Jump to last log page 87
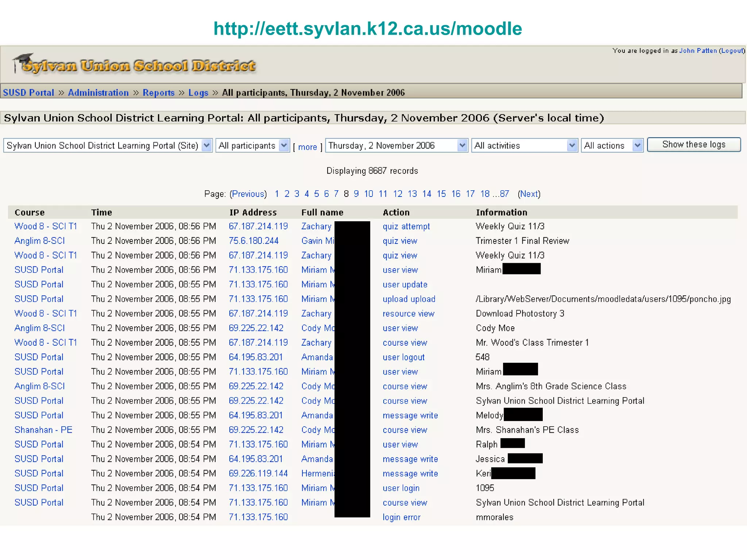 pyautogui.click(x=504, y=194)
